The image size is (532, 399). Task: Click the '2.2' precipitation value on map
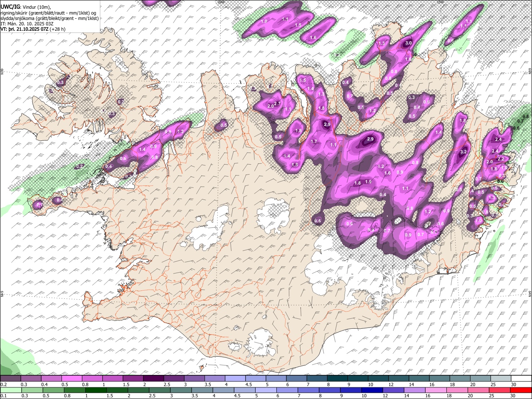(x=501, y=159)
